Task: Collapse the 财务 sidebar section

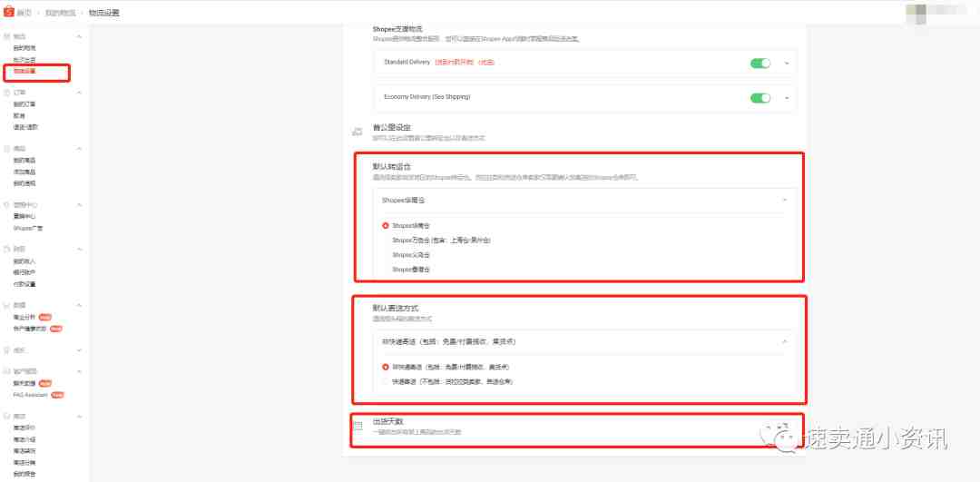Action: coord(79,249)
